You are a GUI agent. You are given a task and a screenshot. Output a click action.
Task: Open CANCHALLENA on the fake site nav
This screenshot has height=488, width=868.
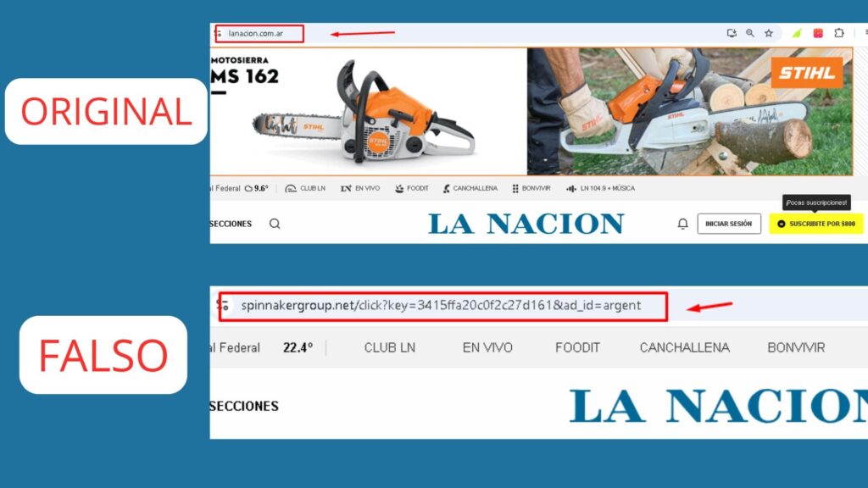[x=684, y=347]
